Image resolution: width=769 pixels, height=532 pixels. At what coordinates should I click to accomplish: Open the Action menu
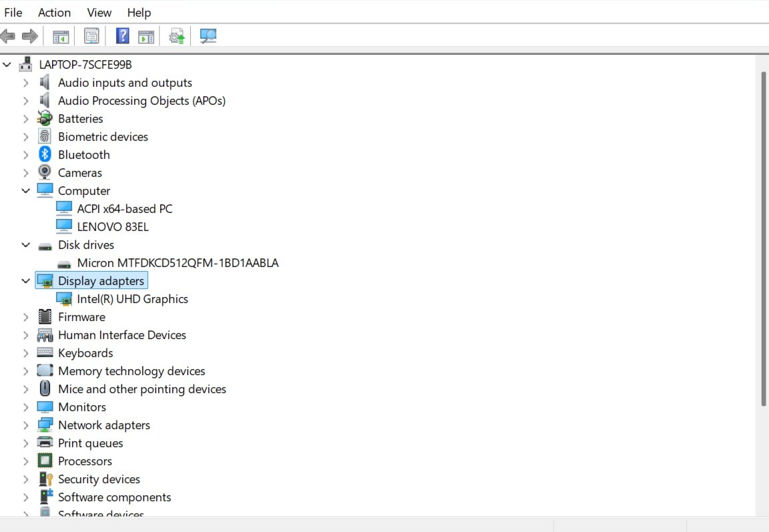point(54,13)
